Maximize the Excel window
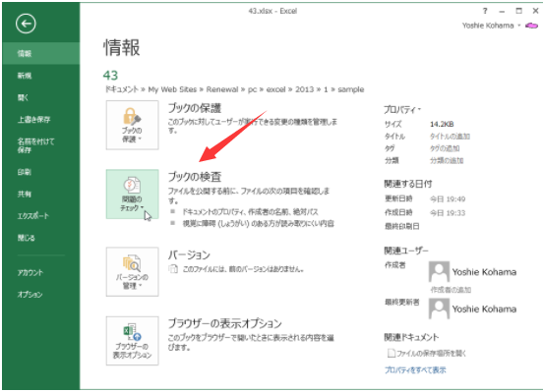This screenshot has height=392, width=543. pos(518,11)
